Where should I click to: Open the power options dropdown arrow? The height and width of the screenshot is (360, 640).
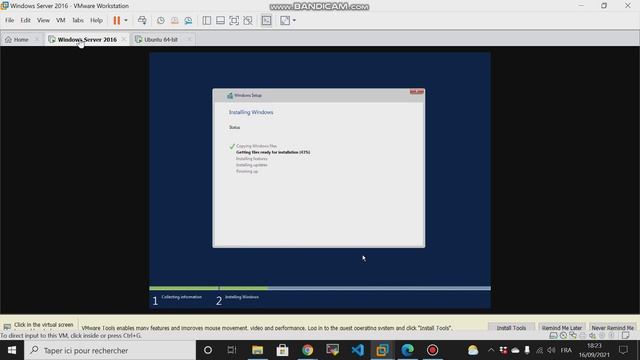pyautogui.click(x=126, y=20)
